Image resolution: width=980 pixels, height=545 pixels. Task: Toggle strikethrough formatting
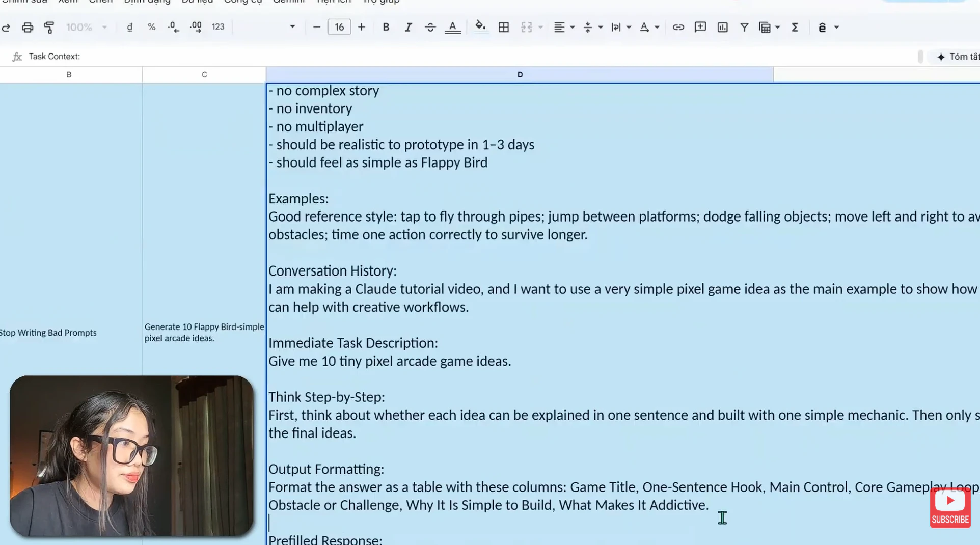coord(430,28)
